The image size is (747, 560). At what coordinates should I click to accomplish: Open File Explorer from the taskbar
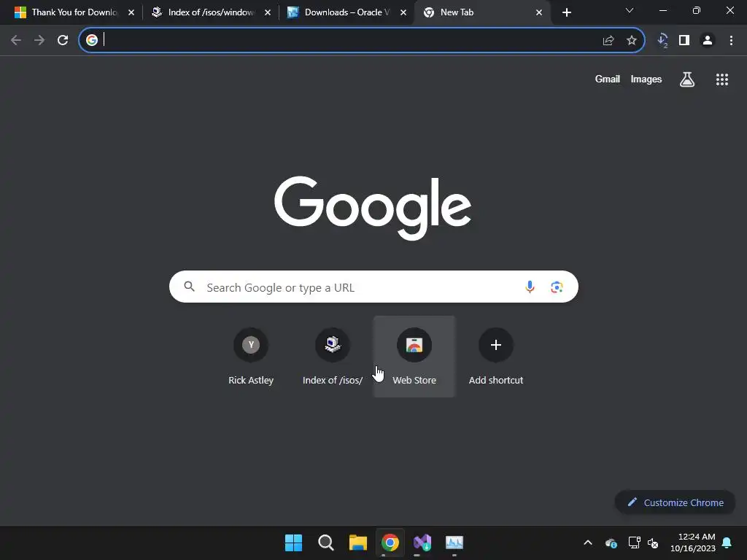357,542
